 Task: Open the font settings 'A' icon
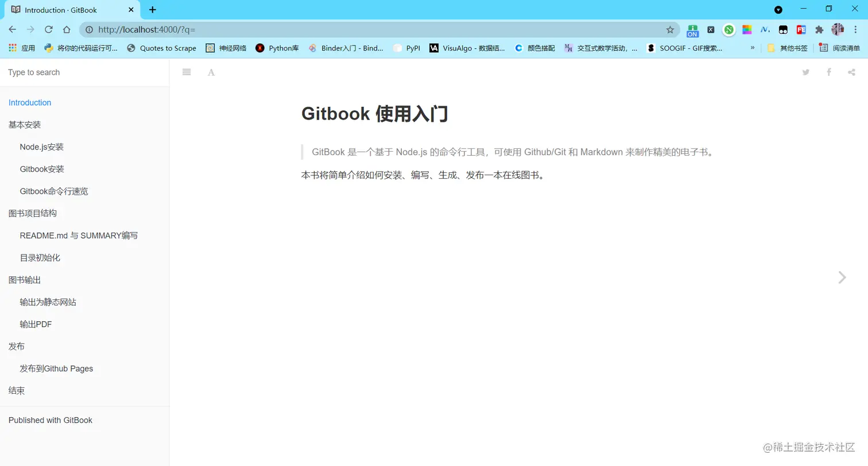coord(211,72)
